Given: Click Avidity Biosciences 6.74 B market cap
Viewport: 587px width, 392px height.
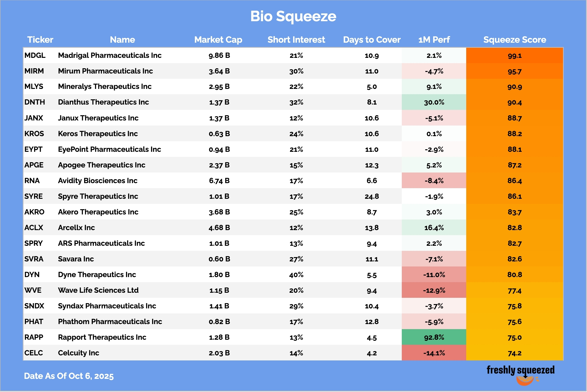Looking at the screenshot, I should (x=219, y=181).
